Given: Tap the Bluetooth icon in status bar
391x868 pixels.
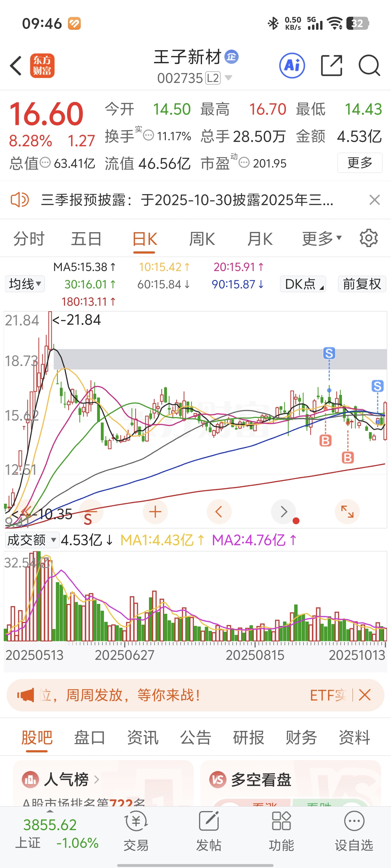Looking at the screenshot, I should (273, 23).
